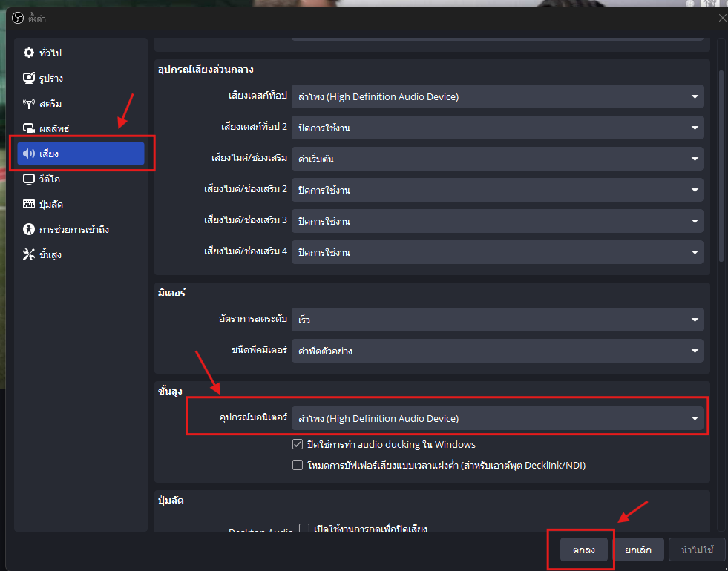Viewport: 728px width, 571px height.
Task: Open the อุปกรณ์มอนิเตอร์ device dropdown
Action: tap(497, 418)
